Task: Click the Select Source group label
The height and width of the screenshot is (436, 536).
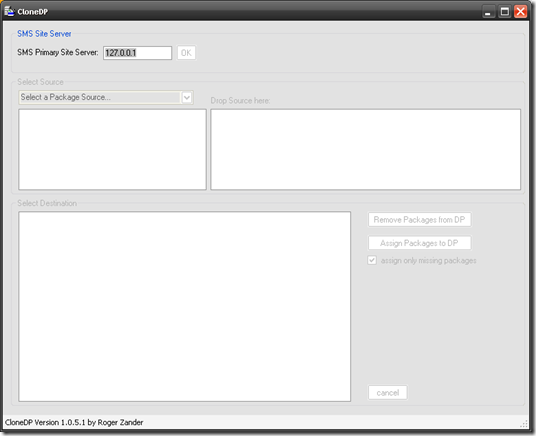Action: pyautogui.click(x=40, y=82)
